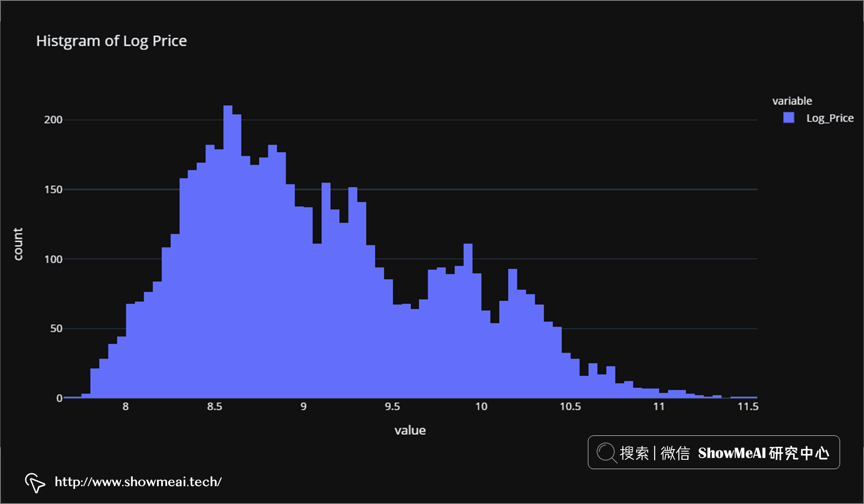Screen dimensions: 864x504
Task: Click the ShowMeAI search banner button
Action: pos(713,452)
